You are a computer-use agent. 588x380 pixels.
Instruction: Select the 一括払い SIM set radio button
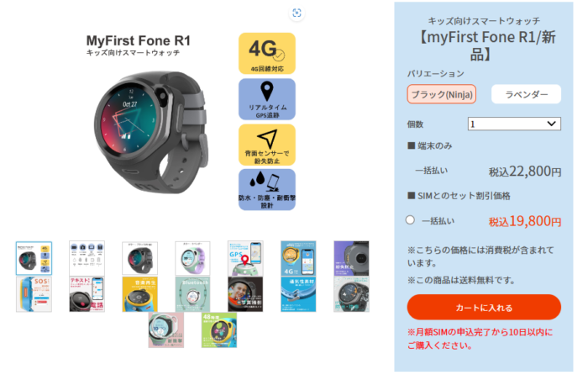click(x=410, y=220)
